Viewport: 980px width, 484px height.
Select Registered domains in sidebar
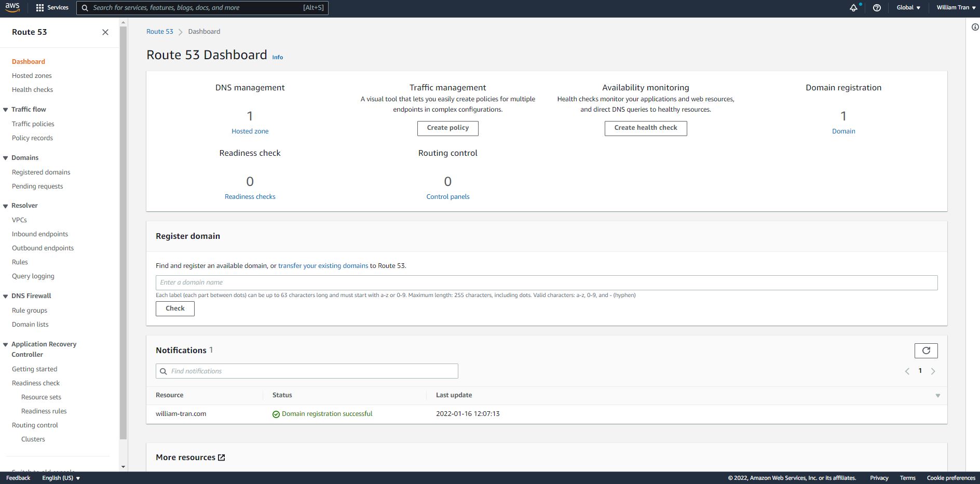tap(41, 172)
